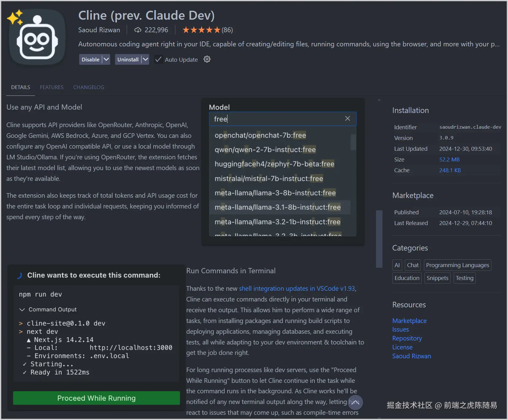Select the AI category tag
Image resolution: width=508 pixels, height=420 pixels.
point(397,265)
